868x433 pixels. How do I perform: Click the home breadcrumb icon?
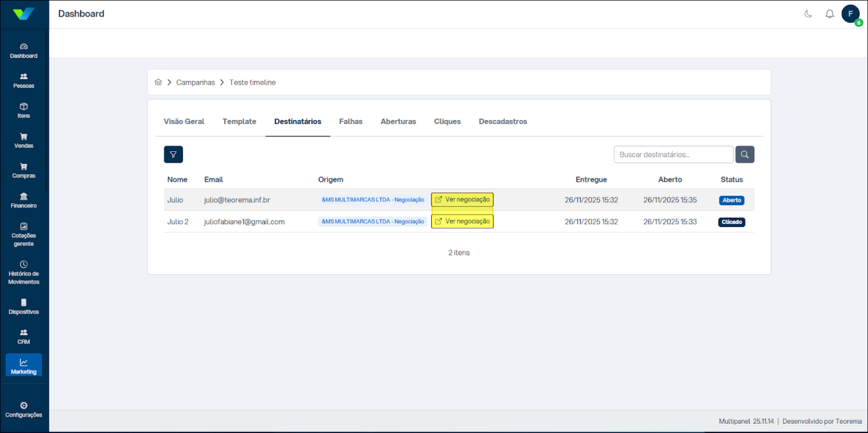158,82
